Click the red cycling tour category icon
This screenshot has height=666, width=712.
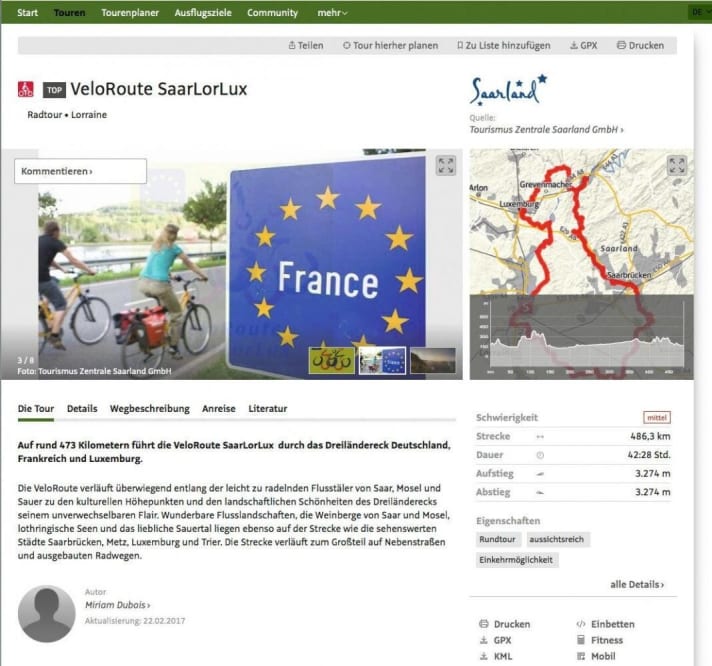click(25, 89)
